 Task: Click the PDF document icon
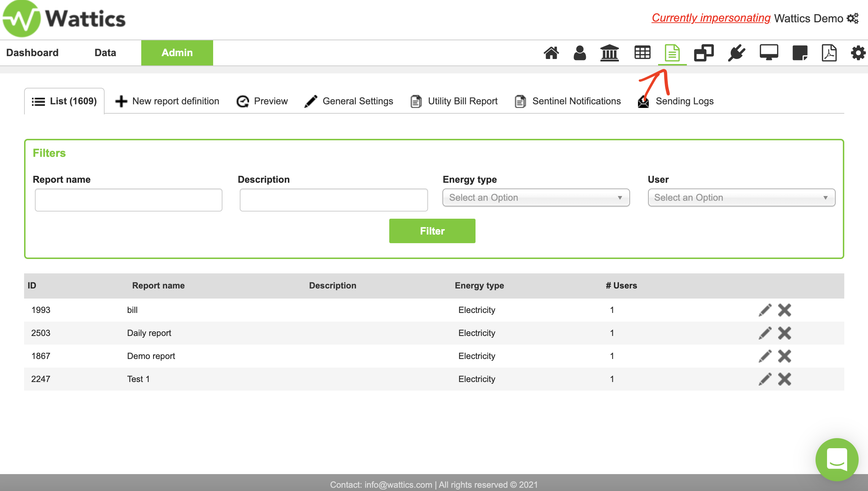829,53
